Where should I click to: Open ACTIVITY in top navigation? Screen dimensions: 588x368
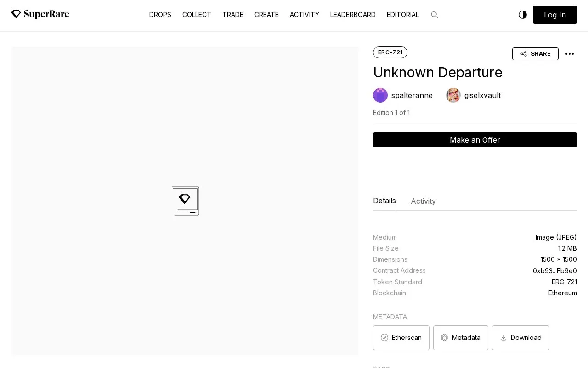(x=305, y=15)
